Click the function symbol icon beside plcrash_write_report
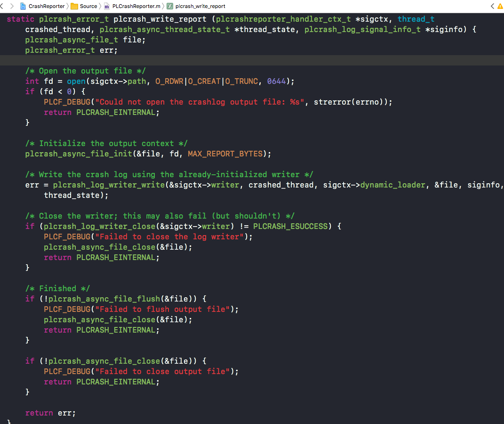Screen dimensions: 504x424 pyautogui.click(x=170, y=6)
